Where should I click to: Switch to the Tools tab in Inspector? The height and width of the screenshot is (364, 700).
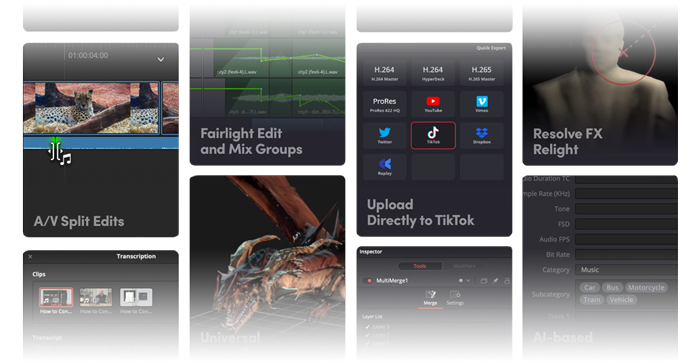pos(420,266)
